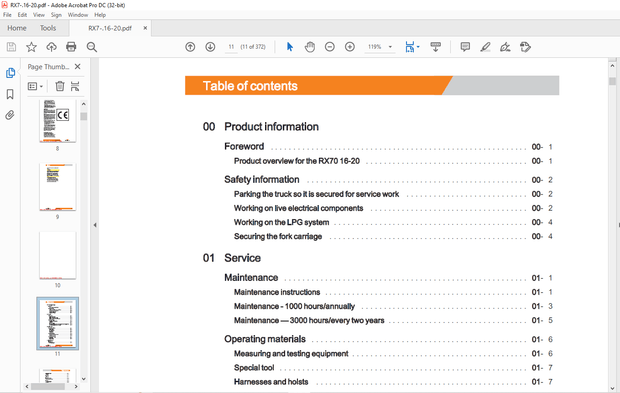Go to previous page arrow
620x393 pixels.
[190, 47]
